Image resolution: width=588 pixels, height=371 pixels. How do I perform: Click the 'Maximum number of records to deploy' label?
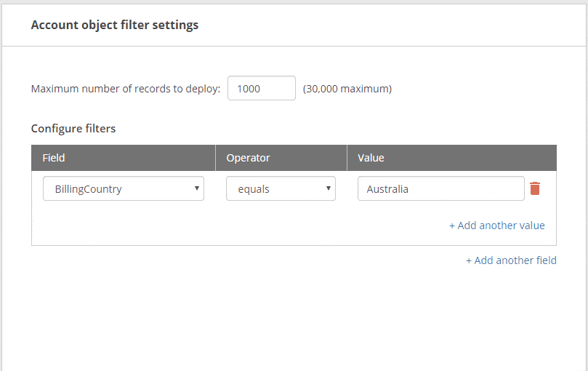coord(125,89)
